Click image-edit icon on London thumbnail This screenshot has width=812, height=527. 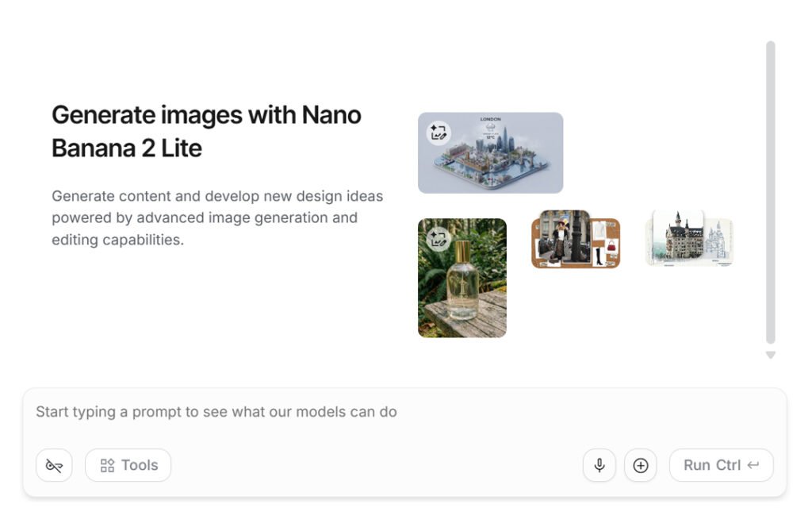click(x=439, y=133)
